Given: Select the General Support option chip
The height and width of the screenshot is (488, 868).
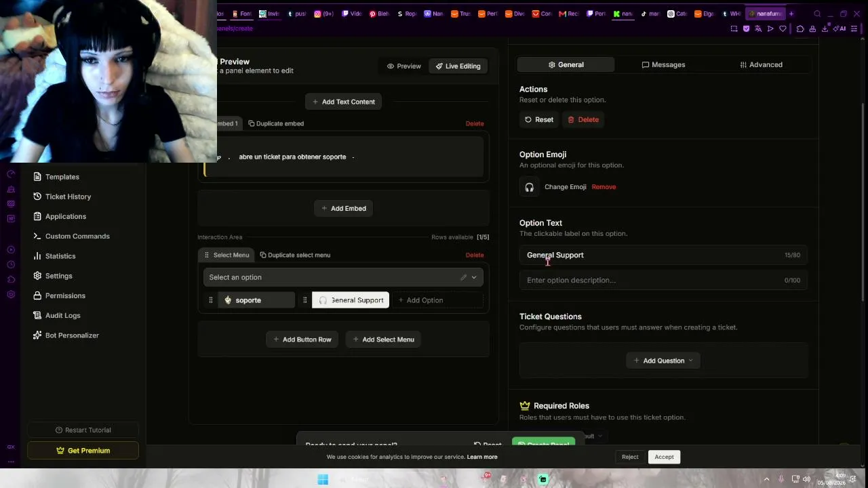Looking at the screenshot, I should pyautogui.click(x=351, y=300).
